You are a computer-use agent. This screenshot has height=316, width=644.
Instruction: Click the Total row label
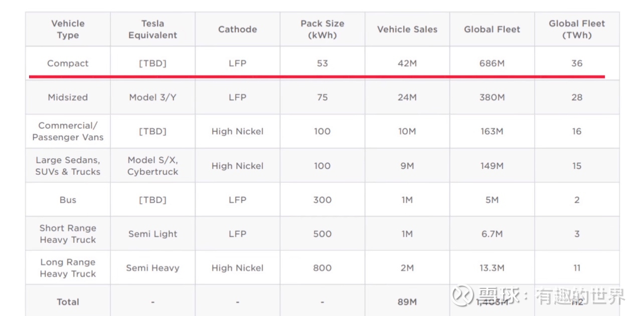click(68, 302)
